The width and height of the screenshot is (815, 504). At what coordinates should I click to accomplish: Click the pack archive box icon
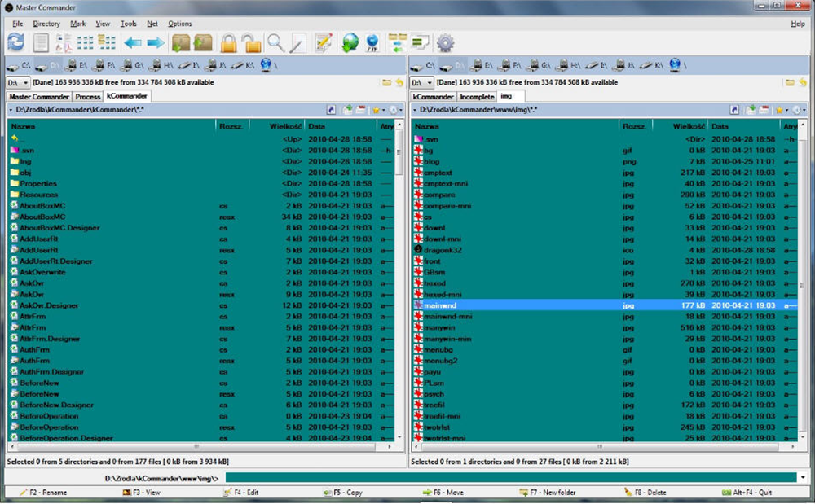click(181, 42)
